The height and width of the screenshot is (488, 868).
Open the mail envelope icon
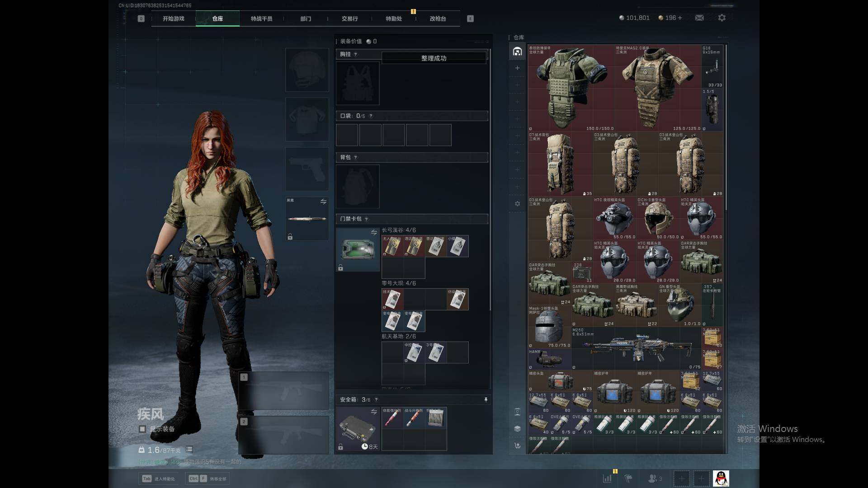[699, 18]
